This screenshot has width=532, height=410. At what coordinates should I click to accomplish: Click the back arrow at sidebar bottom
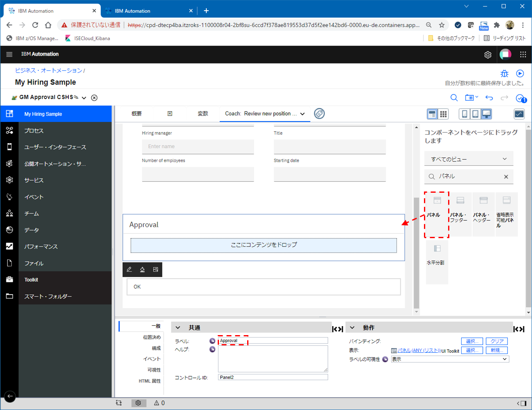pyautogui.click(x=10, y=396)
